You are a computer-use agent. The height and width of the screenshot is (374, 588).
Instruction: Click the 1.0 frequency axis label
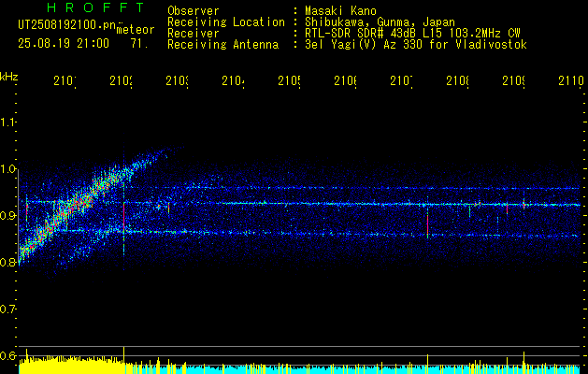[7, 169]
